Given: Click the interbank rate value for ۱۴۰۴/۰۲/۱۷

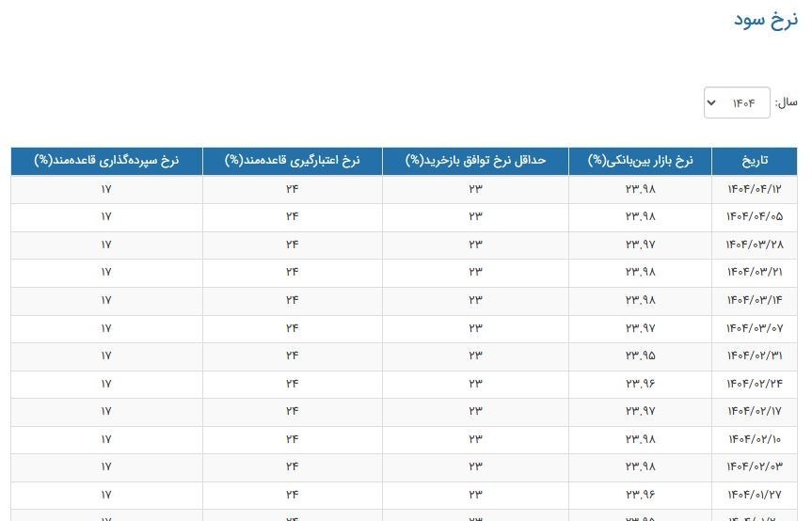Looking at the screenshot, I should pyautogui.click(x=640, y=412).
